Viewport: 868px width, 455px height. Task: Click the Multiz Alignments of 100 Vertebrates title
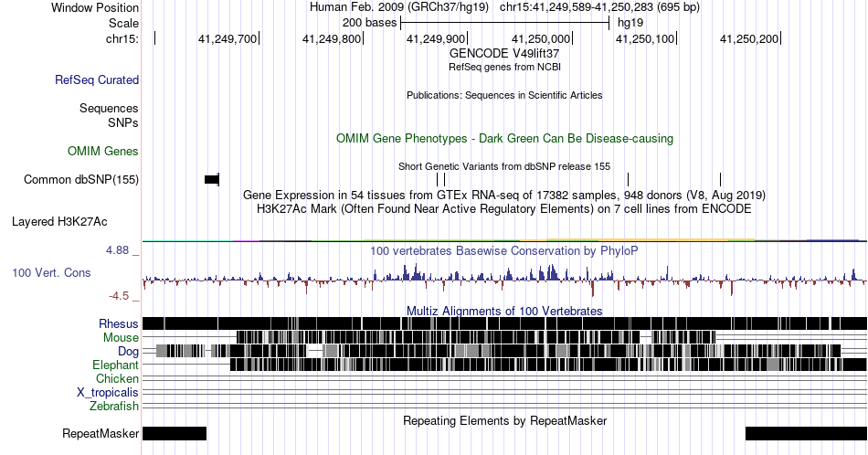(504, 311)
